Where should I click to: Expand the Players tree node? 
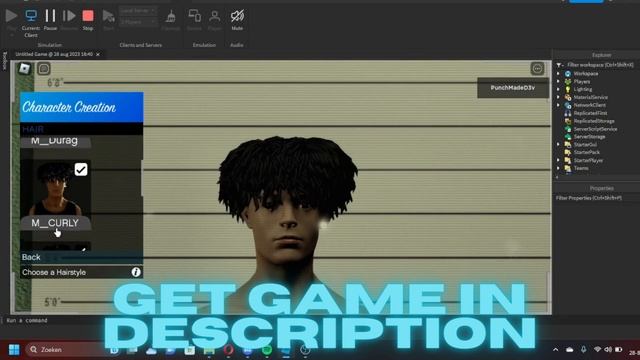[558, 81]
